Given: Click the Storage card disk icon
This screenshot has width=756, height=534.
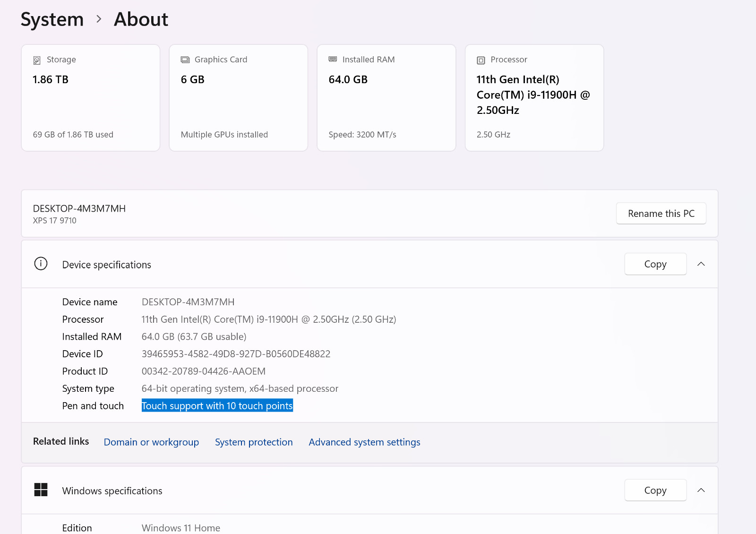Looking at the screenshot, I should tap(37, 60).
